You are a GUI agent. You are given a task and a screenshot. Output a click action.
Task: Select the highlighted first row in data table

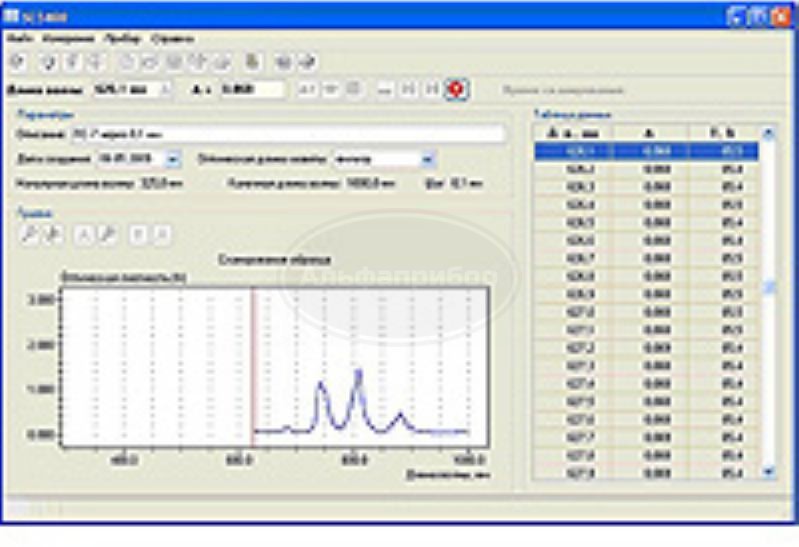(645, 152)
